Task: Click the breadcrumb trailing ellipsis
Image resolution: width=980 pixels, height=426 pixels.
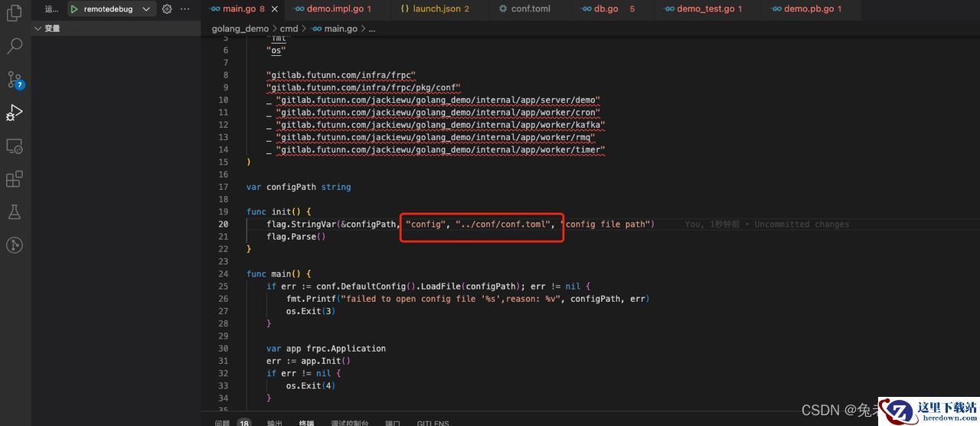Action: (372, 29)
